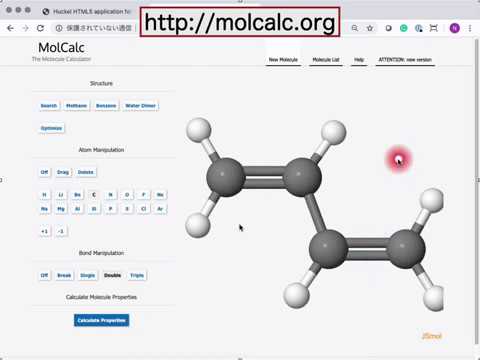Bookmark the page with the star icon
480x360 pixels.
[x=370, y=28]
